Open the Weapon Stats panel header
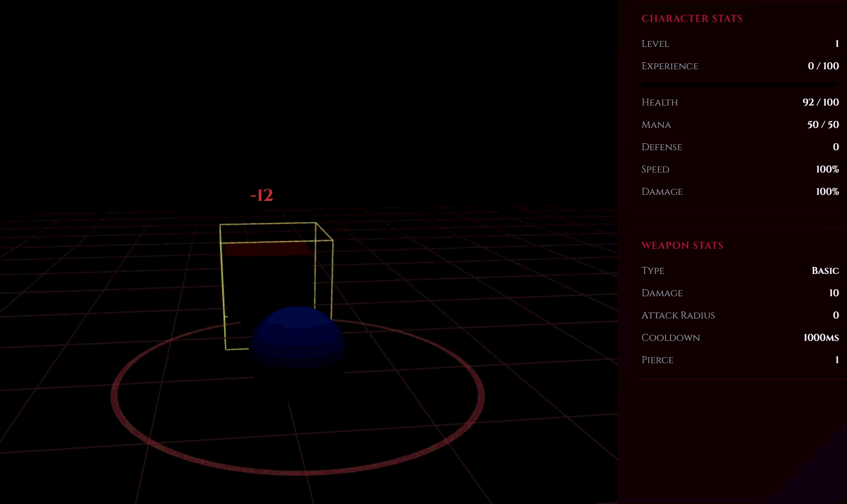The height and width of the screenshot is (504, 847). [682, 245]
